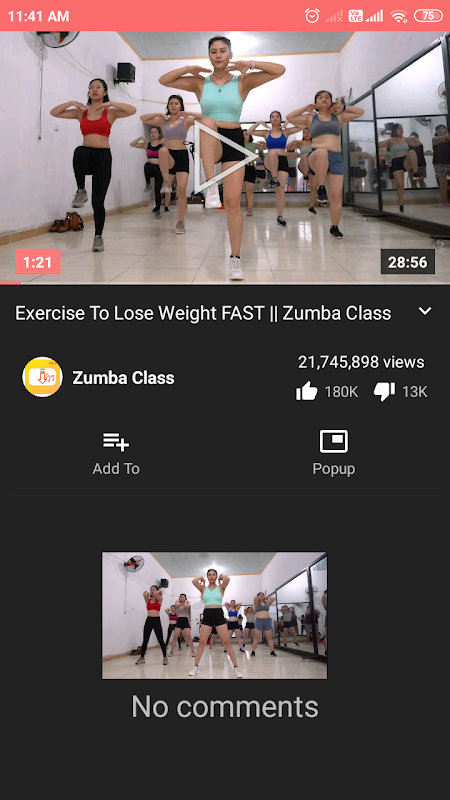
Task: Tap the Zumba Class channel avatar
Action: point(42,377)
